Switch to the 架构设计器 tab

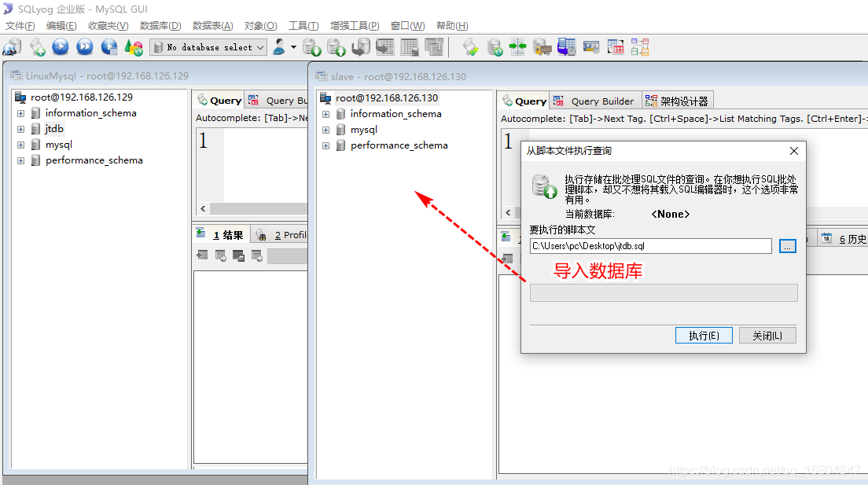[x=677, y=101]
